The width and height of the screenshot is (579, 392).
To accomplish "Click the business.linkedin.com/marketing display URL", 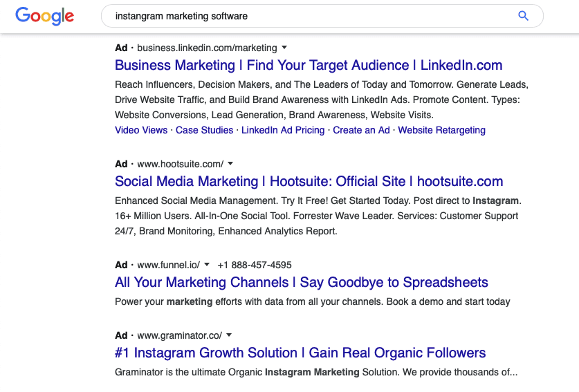I will (207, 48).
